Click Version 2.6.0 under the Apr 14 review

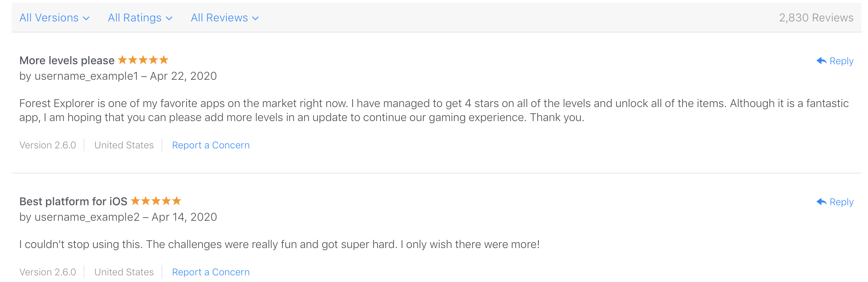tap(48, 272)
